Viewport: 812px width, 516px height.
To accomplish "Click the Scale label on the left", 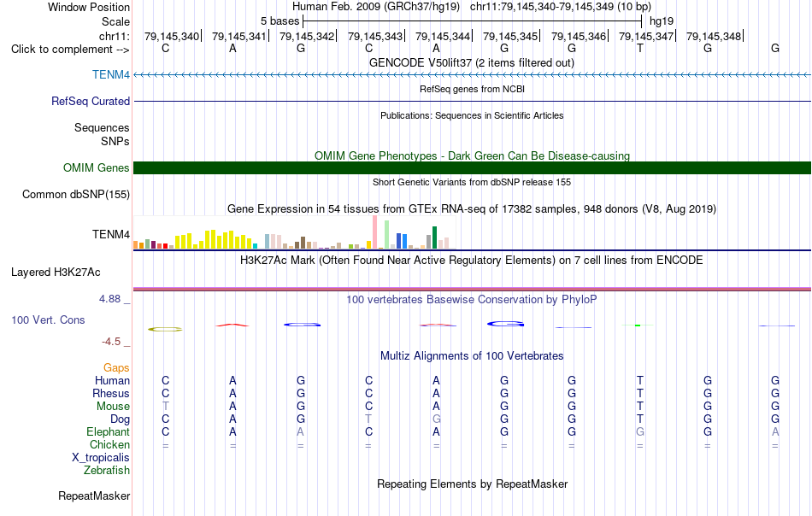I will point(115,21).
